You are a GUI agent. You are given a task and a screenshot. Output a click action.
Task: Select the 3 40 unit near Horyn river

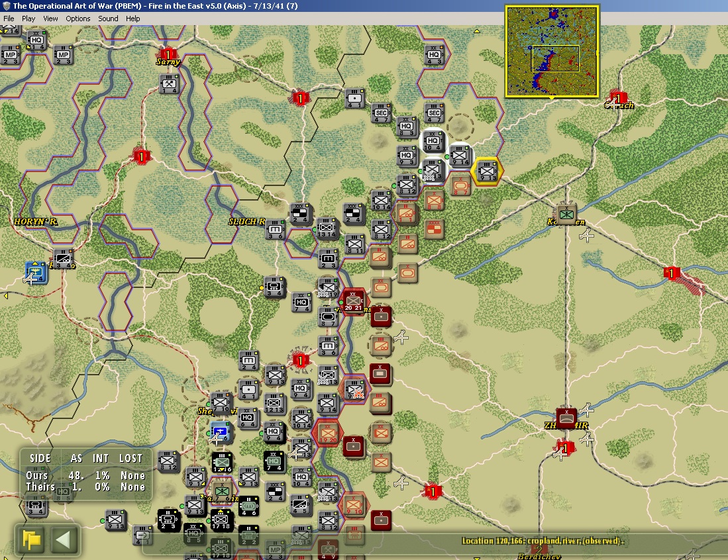(x=63, y=259)
